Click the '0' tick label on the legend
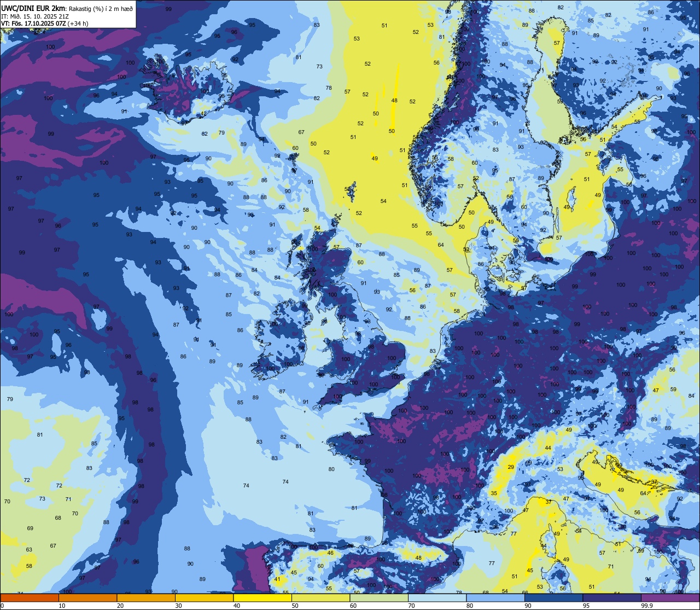 (3, 606)
